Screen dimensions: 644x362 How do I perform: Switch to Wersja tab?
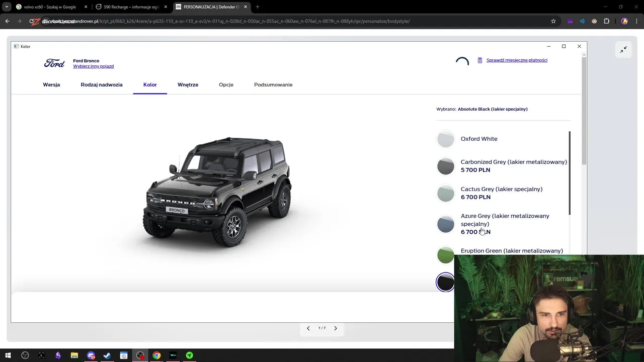[x=51, y=84]
